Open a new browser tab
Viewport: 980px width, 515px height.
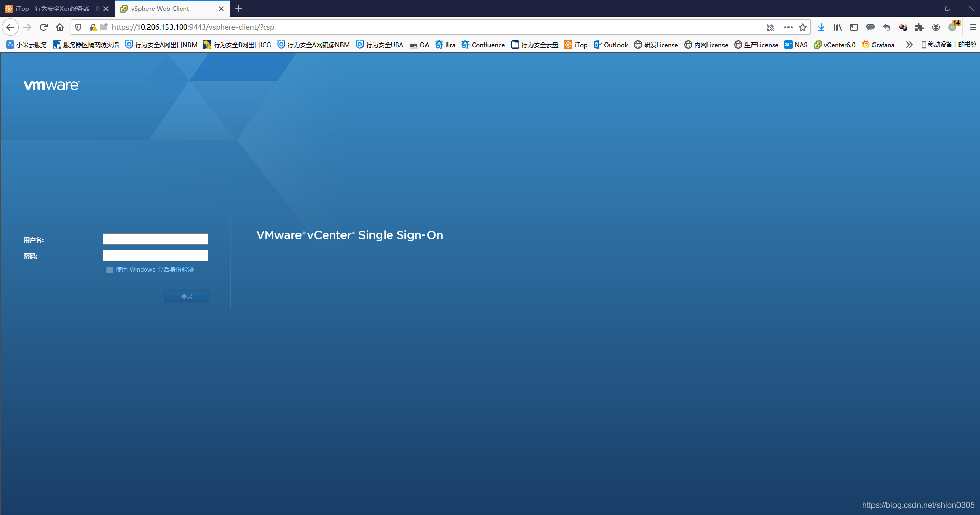(x=239, y=8)
